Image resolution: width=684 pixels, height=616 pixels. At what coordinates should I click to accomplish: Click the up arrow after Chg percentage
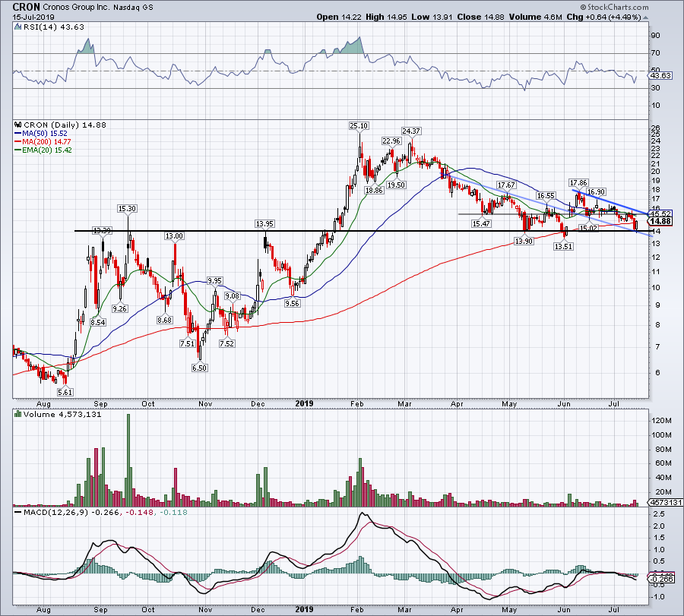coord(645,17)
